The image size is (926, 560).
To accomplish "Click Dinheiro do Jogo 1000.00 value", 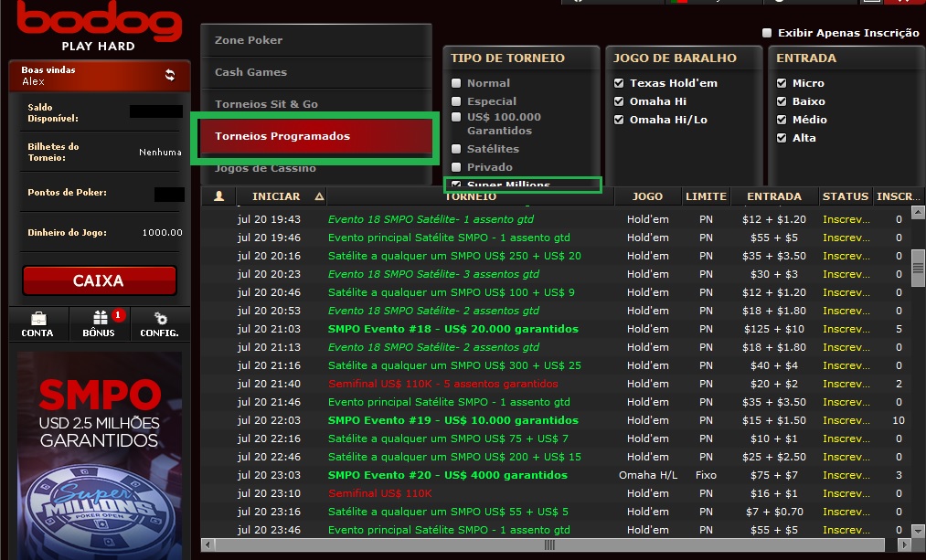I will pos(163,233).
